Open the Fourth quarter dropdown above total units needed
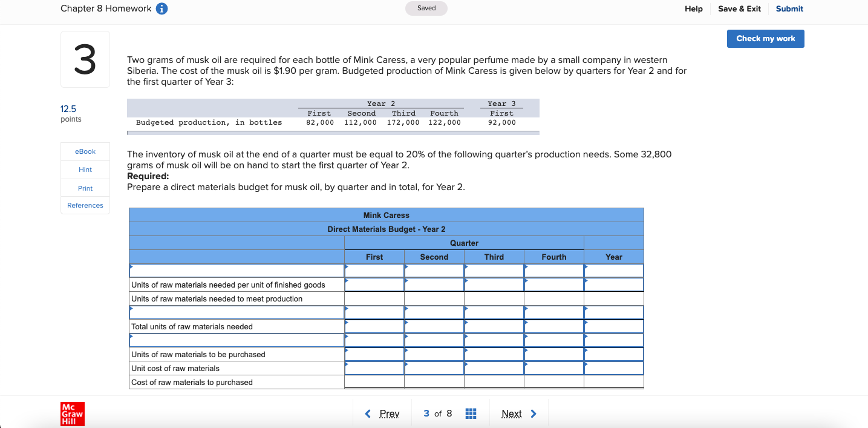 (553, 312)
